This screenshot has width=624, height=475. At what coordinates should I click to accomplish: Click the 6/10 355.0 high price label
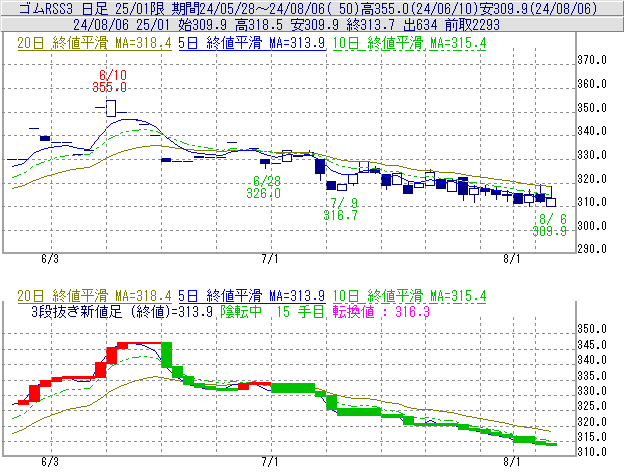(109, 81)
